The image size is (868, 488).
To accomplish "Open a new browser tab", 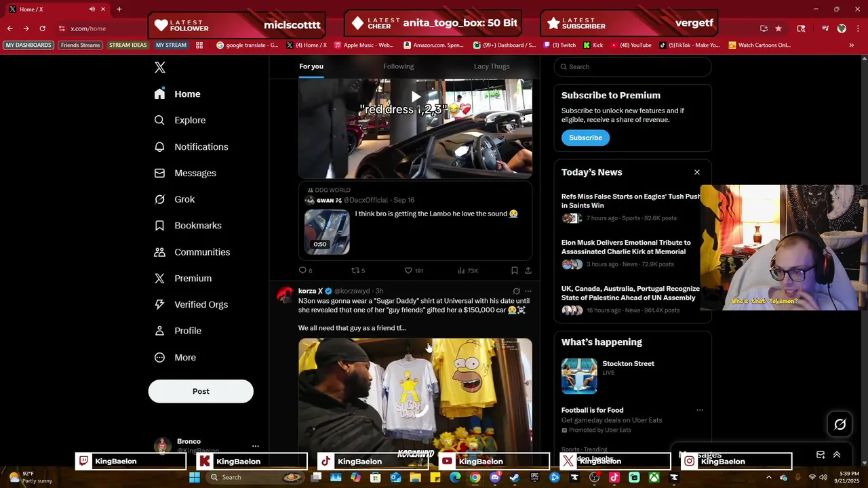I will (x=119, y=9).
